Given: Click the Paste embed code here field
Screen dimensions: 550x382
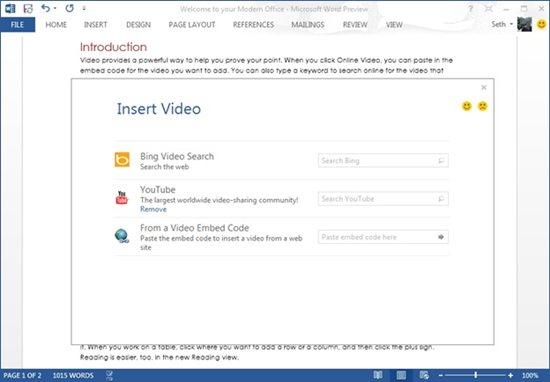Looking at the screenshot, I should click(383, 237).
